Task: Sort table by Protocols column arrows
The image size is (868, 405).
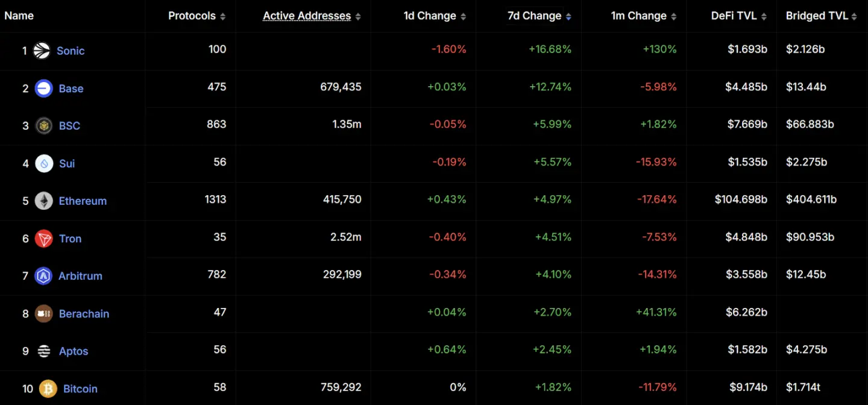Action: coord(223,17)
